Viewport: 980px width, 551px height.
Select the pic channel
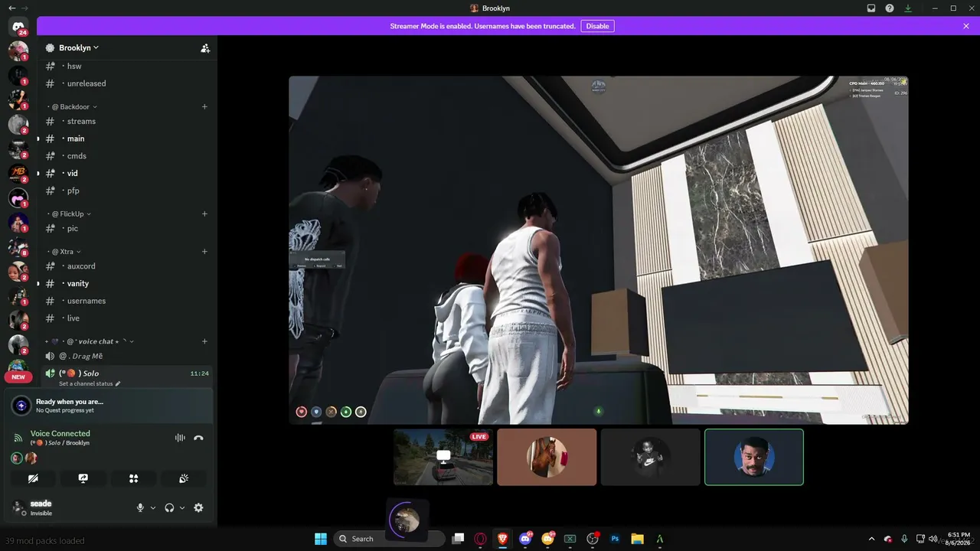click(126, 228)
